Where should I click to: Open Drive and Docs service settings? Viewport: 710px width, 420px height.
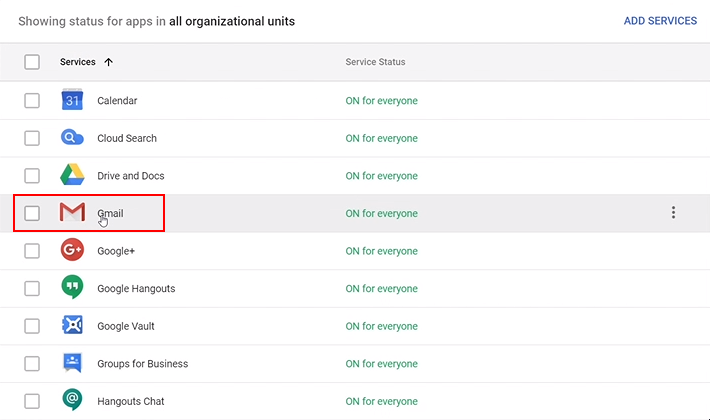point(130,176)
